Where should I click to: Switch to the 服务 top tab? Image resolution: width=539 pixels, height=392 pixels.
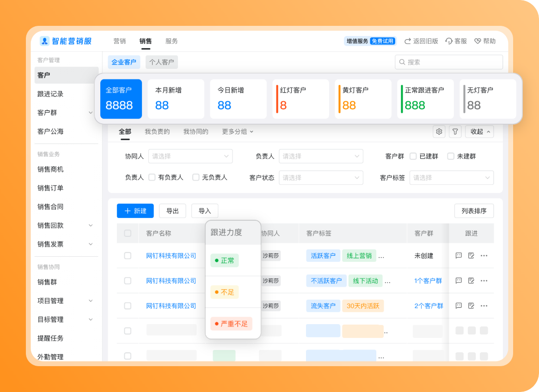pyautogui.click(x=171, y=41)
